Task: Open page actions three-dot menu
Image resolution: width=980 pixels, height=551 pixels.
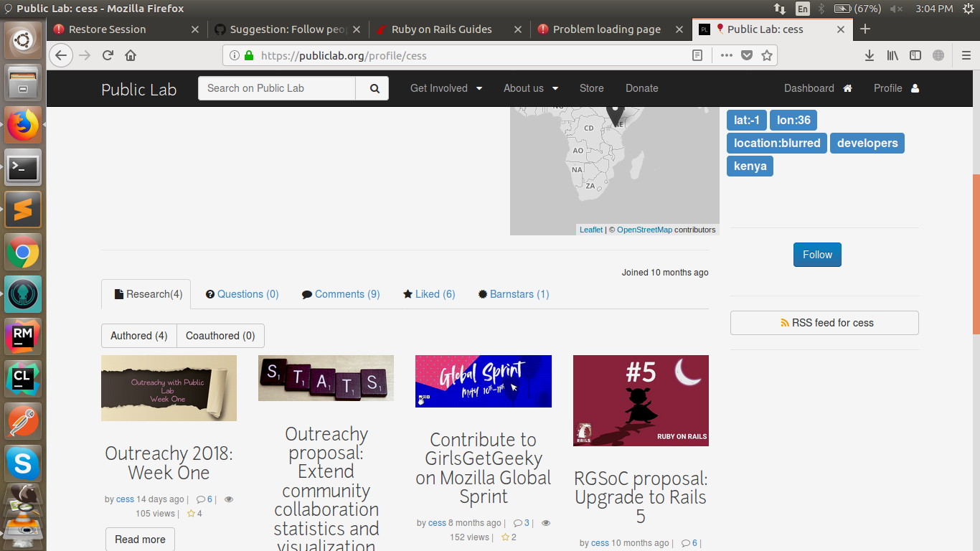Action: 726,55
